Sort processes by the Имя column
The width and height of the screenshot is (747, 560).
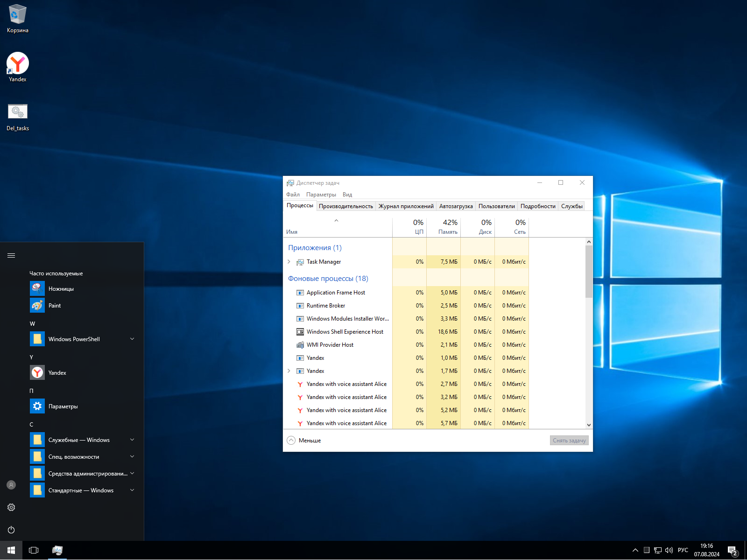[x=338, y=227]
